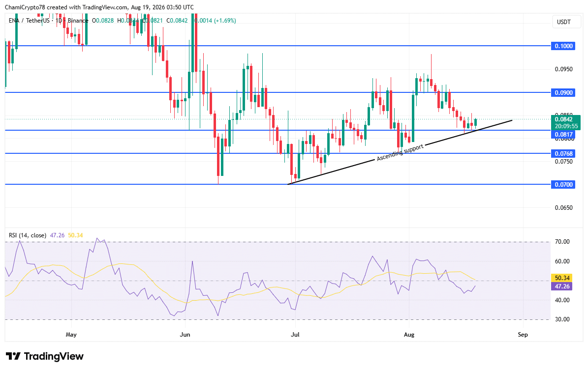Click the Jul marker on time axis
Image resolution: width=588 pixels, height=371 pixels.
295,334
